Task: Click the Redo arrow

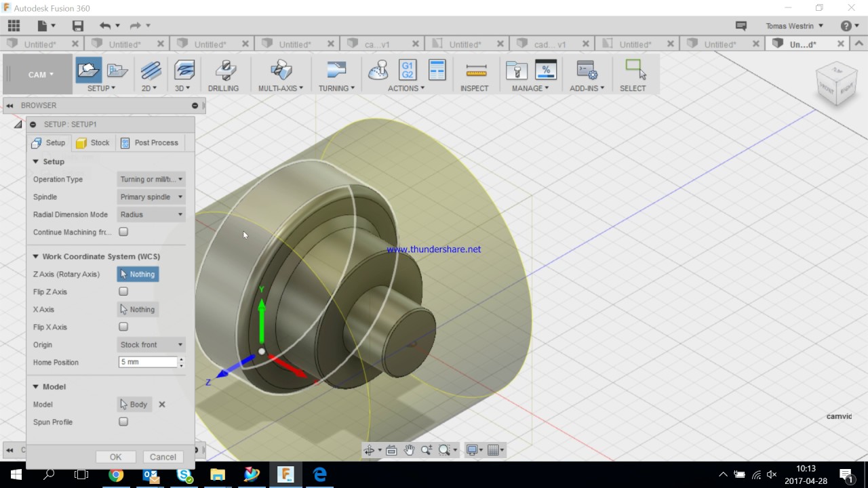Action: click(x=135, y=26)
